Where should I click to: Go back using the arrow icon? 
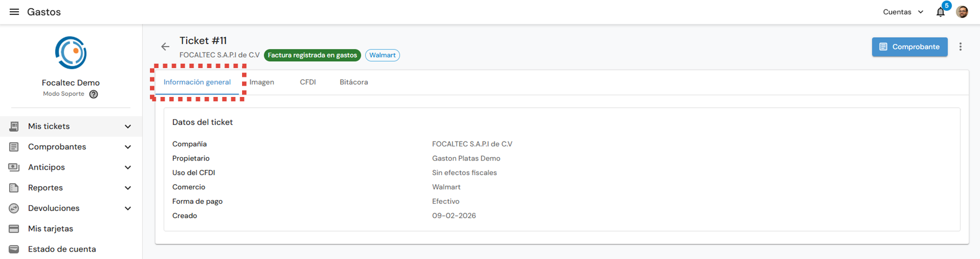165,47
